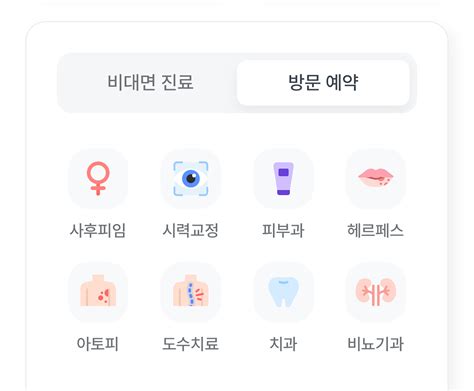
Task: Open the 도수치료 spine icon
Action: click(191, 292)
